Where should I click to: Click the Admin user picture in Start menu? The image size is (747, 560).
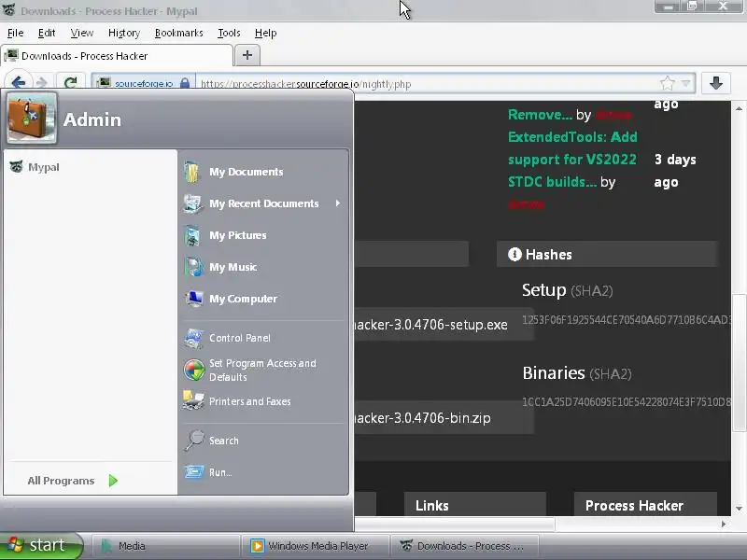point(32,119)
